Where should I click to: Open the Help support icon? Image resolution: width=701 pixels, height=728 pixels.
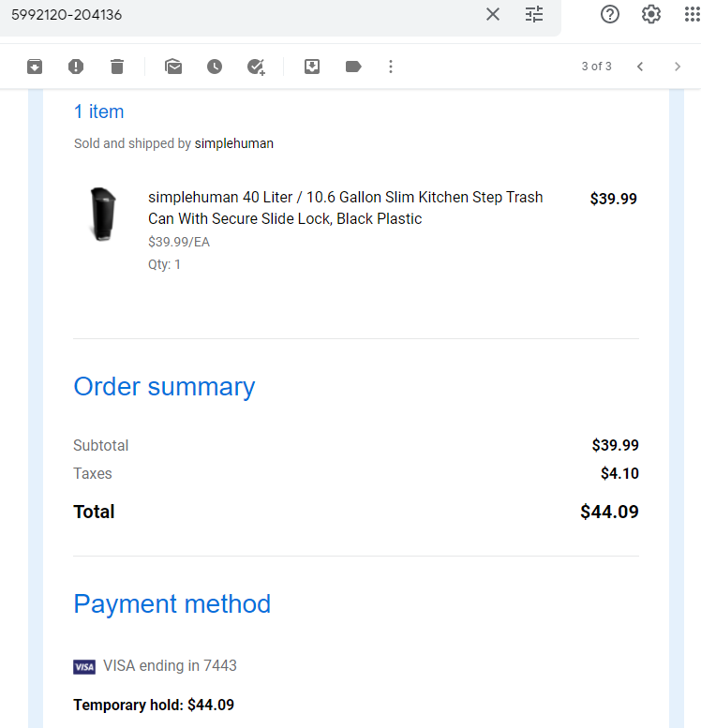click(x=610, y=14)
